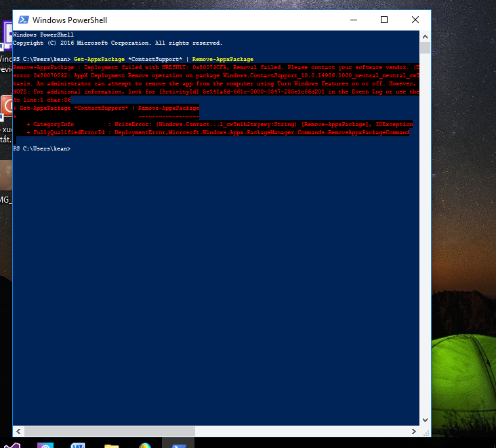This screenshot has height=448, width=496.
Task: Click the '+ CategoryInfo' error line
Action: (x=220, y=124)
